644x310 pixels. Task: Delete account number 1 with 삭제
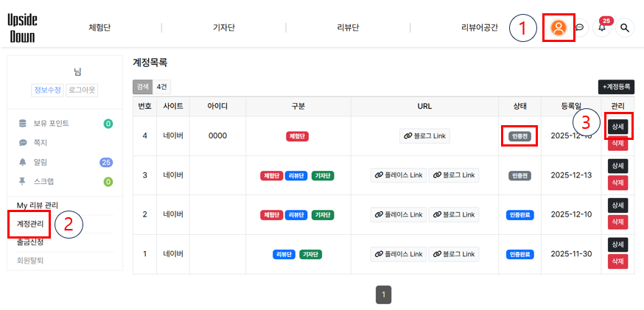(x=617, y=261)
